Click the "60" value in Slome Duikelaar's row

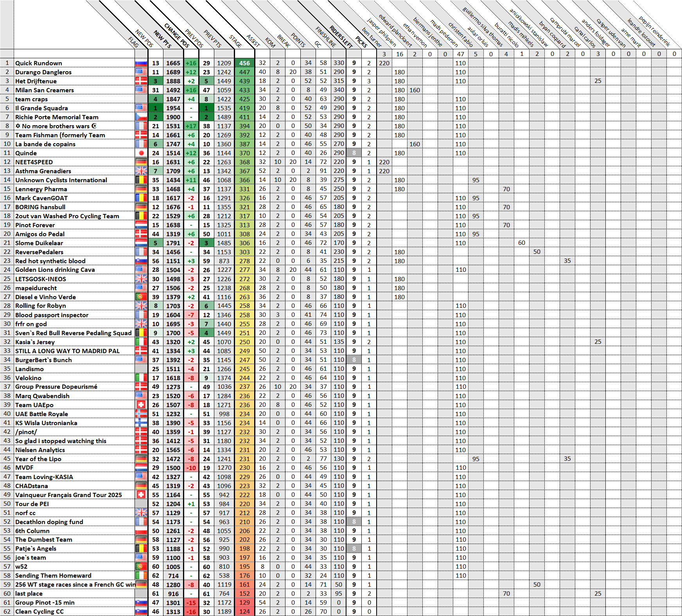[522, 243]
